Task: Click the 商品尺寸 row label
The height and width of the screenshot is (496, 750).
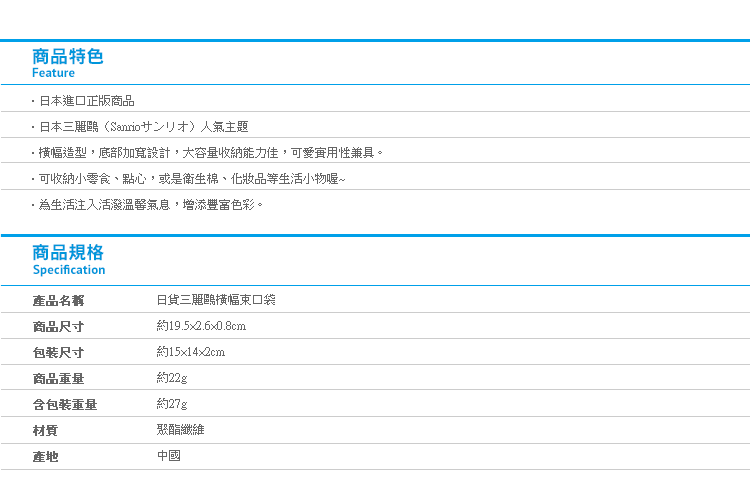Action: coord(58,326)
